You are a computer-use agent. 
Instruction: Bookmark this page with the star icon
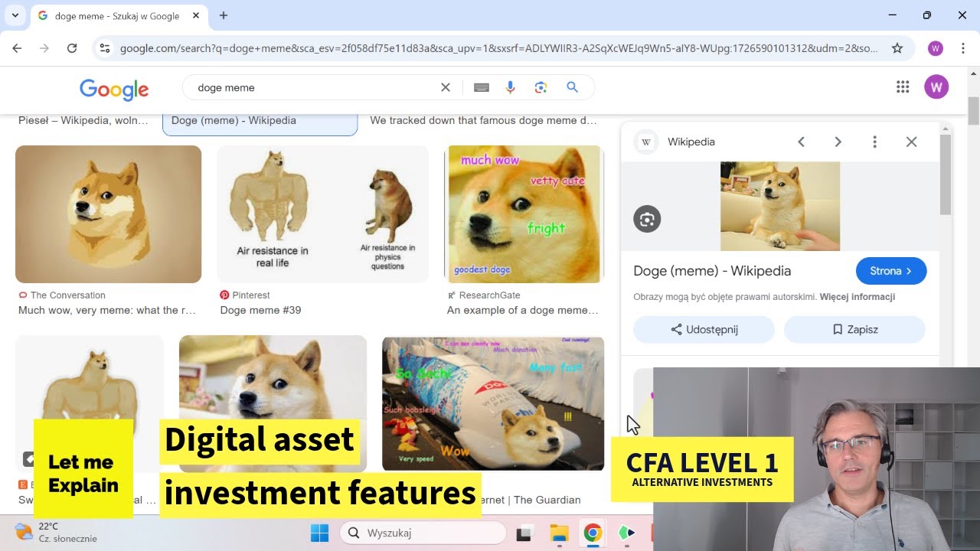pyautogui.click(x=897, y=48)
